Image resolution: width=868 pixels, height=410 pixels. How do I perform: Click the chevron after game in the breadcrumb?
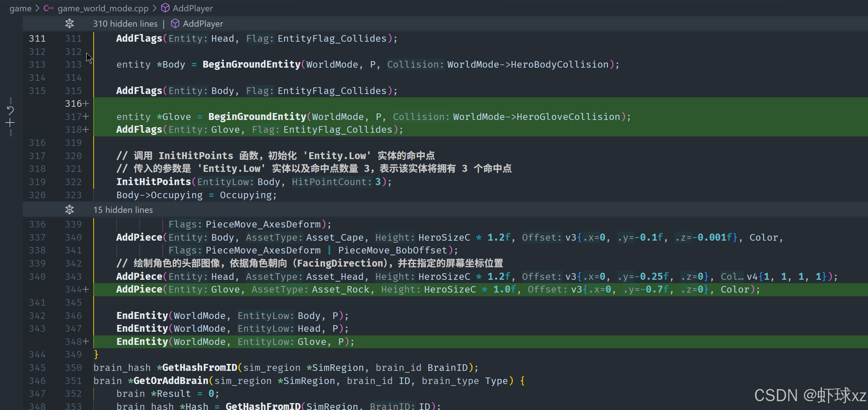[x=37, y=8]
